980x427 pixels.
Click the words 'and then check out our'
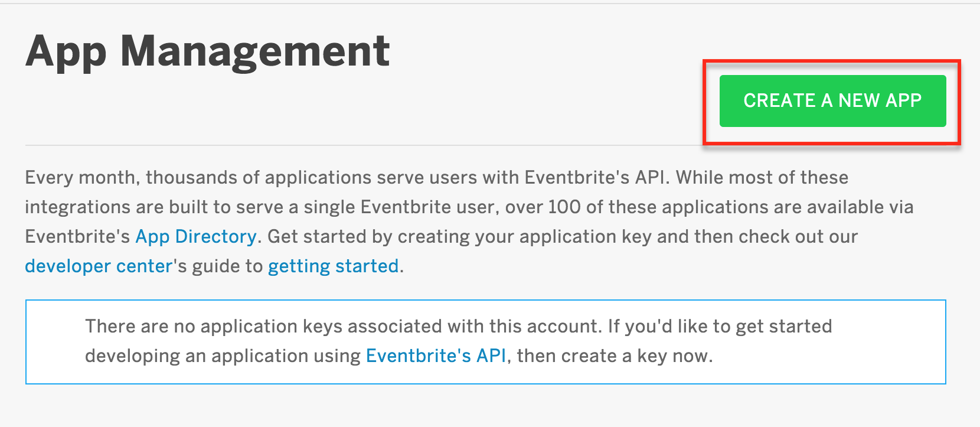757,237
